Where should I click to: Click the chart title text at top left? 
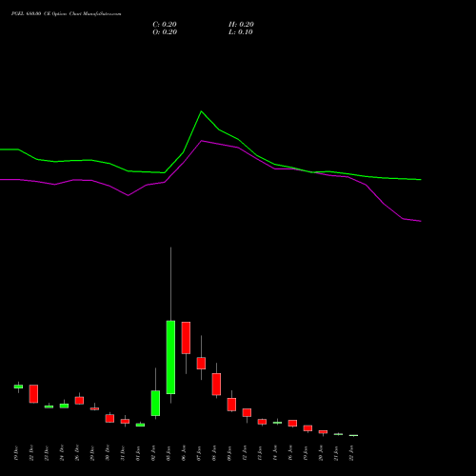click(66, 14)
